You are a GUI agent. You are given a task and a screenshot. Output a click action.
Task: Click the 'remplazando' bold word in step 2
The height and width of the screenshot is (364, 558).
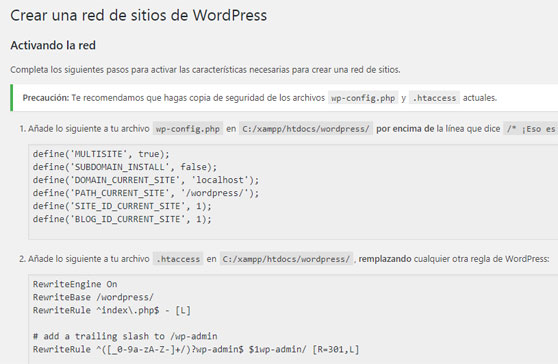pyautogui.click(x=385, y=259)
